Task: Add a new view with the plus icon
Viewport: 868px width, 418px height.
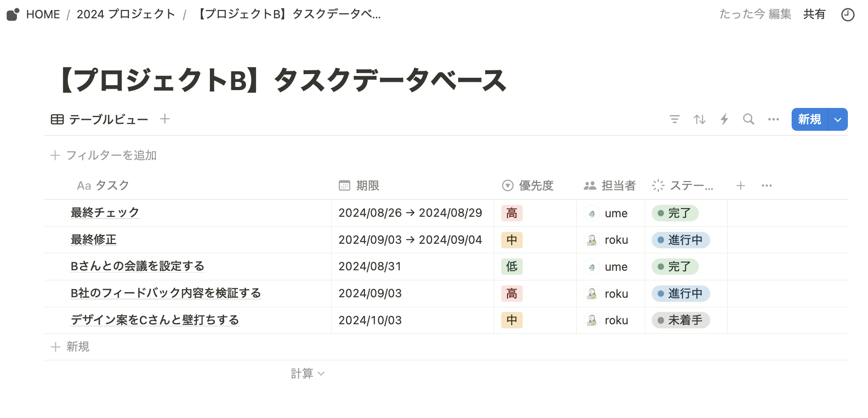Action: coord(165,119)
